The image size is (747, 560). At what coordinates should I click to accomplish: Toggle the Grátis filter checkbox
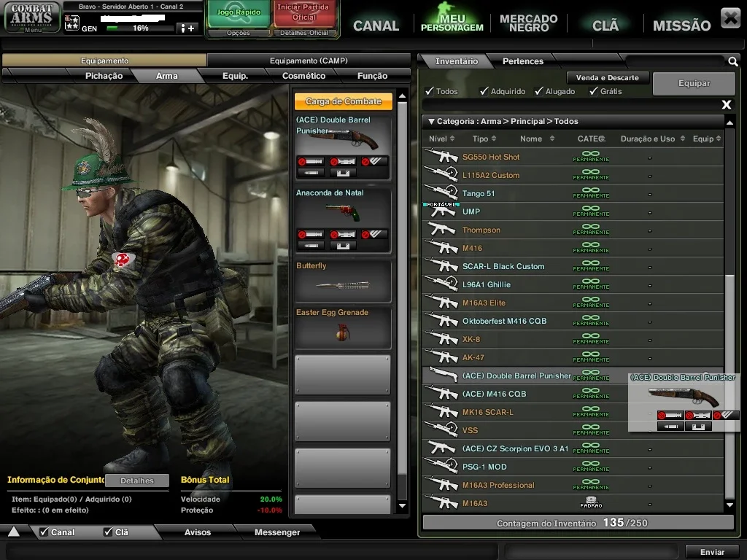point(594,91)
